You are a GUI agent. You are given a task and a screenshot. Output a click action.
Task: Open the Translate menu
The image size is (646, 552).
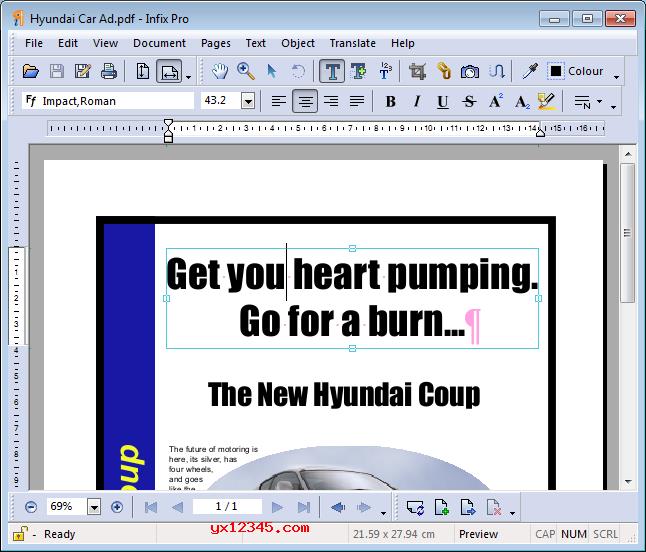coord(353,43)
